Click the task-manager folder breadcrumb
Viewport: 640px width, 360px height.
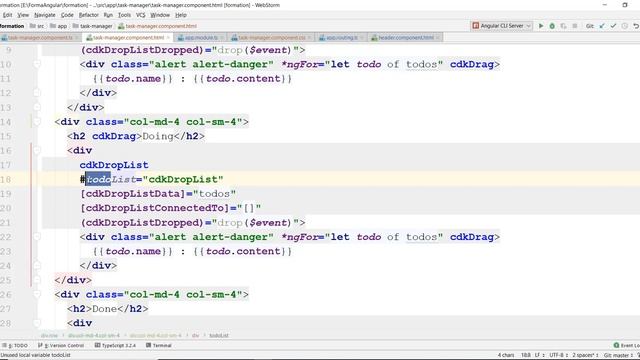click(92, 26)
